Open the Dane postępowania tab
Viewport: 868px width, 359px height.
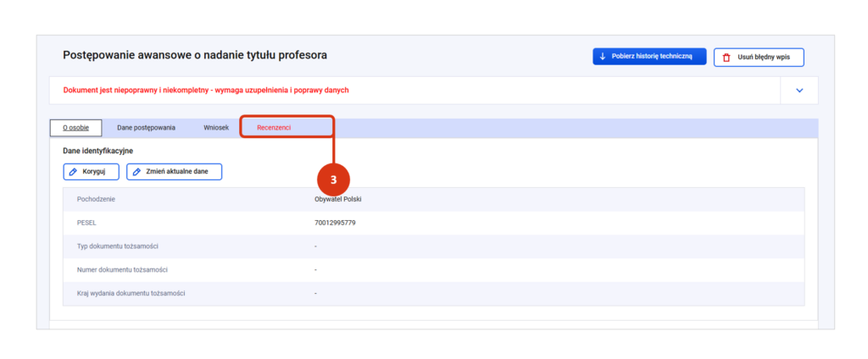tap(146, 128)
